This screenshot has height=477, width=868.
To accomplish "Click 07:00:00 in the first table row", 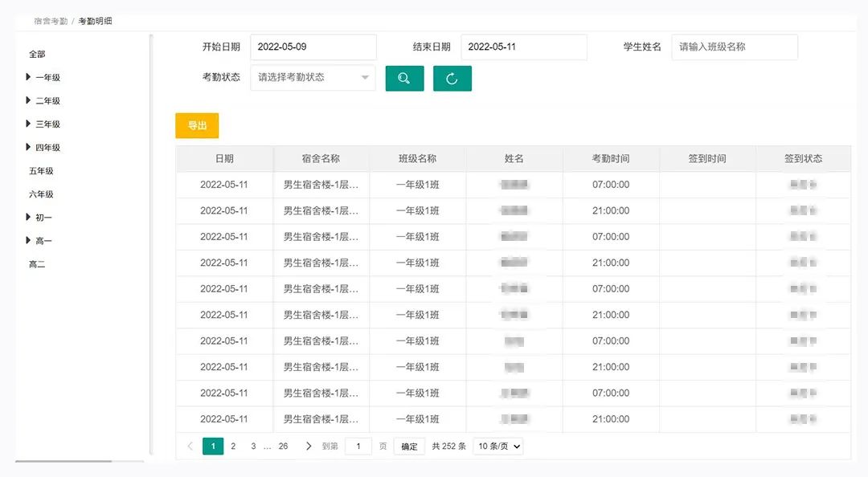I will 611,185.
